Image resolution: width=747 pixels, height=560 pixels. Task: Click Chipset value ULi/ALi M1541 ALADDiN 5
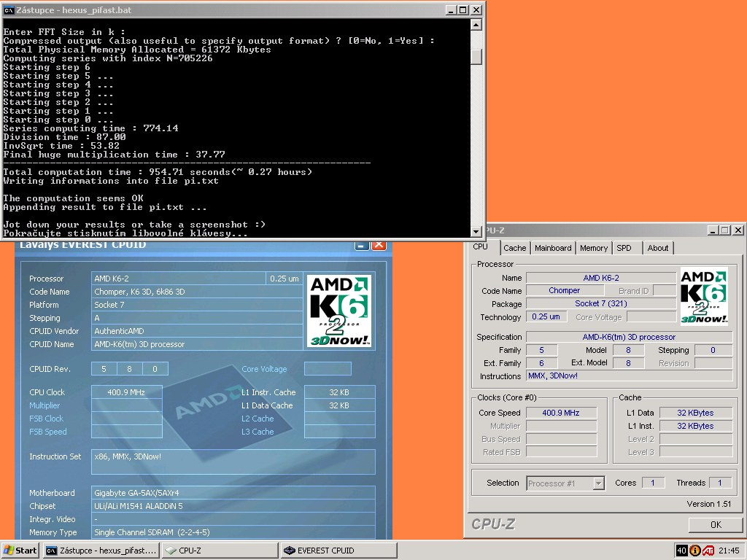click(x=233, y=506)
